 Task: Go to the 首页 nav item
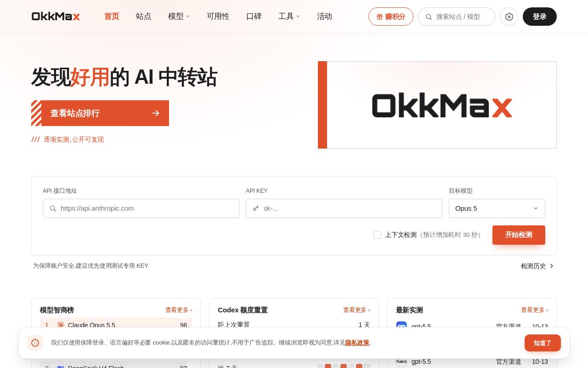tap(112, 17)
